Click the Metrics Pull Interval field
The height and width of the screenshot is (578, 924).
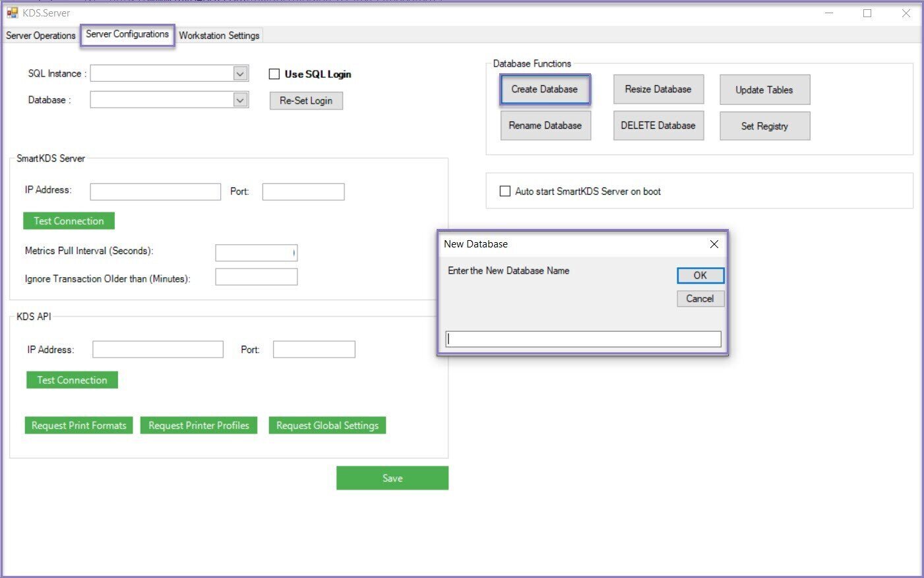(x=256, y=253)
